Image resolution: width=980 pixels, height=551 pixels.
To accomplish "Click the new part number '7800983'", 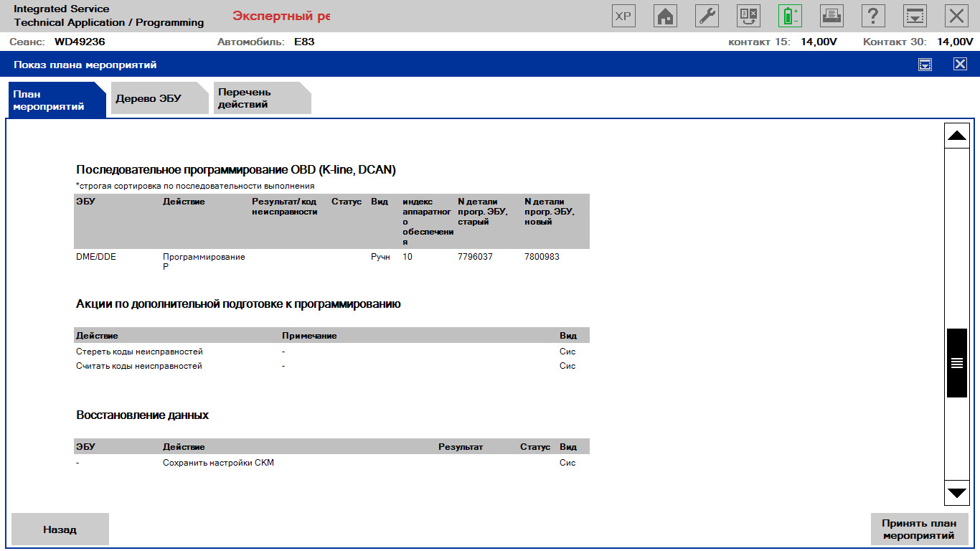I will [542, 257].
